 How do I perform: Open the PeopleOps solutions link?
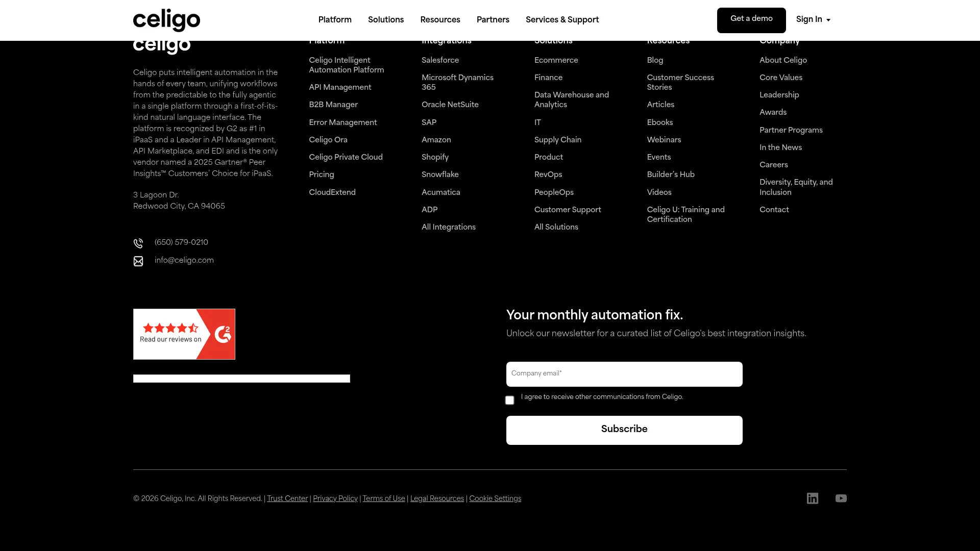(x=554, y=193)
